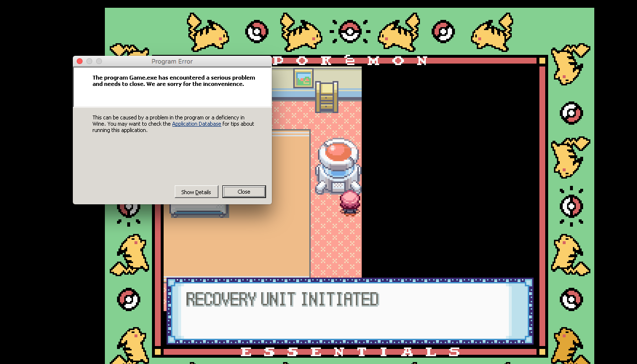Click the framed picture on the wall
Image resolution: width=637 pixels, height=364 pixels.
pos(303,78)
